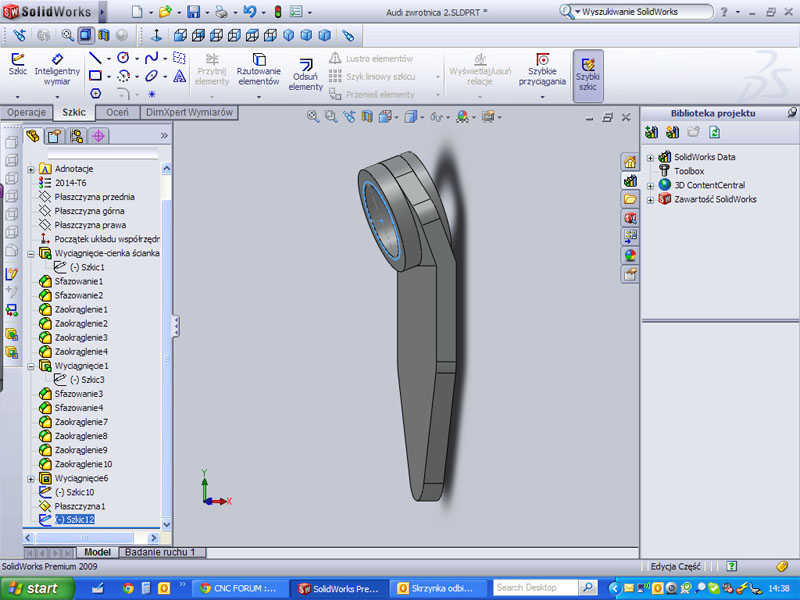Select the Polygon sketch tool

pyautogui.click(x=95, y=93)
